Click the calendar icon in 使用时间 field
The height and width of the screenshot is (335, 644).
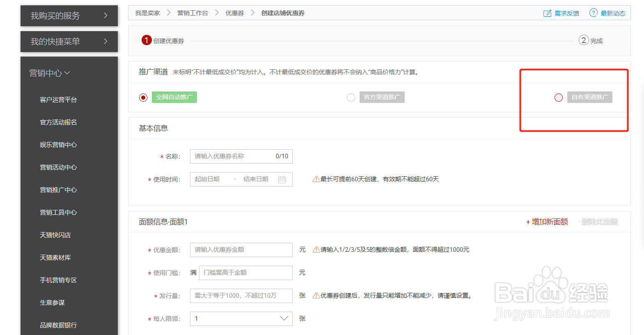pyautogui.click(x=282, y=180)
